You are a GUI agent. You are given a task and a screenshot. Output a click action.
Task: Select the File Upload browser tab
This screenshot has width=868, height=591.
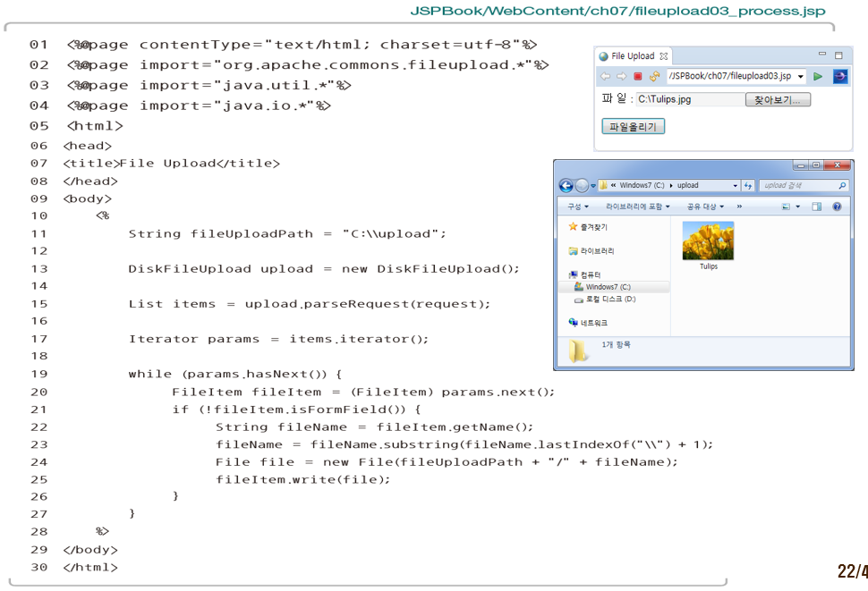(634, 55)
